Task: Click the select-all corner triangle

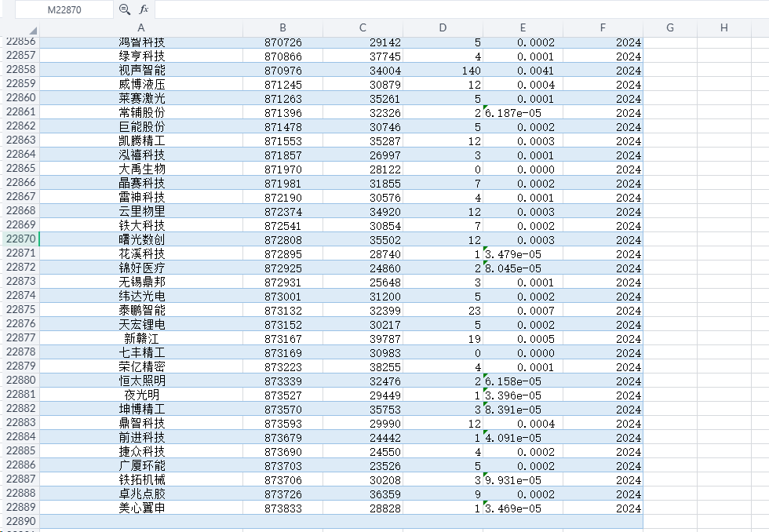Action: pos(32,31)
